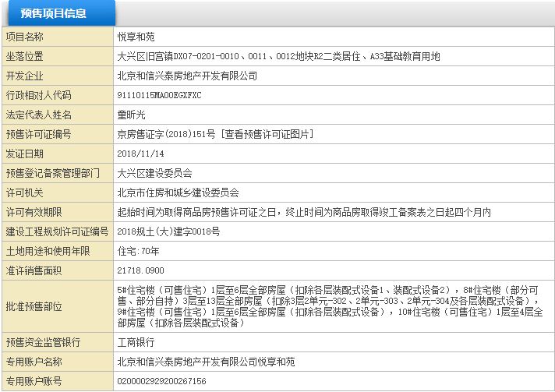This screenshot has width=555, height=392.
Task: Click the 预售登记备案管理部门 label
Action: [53, 173]
